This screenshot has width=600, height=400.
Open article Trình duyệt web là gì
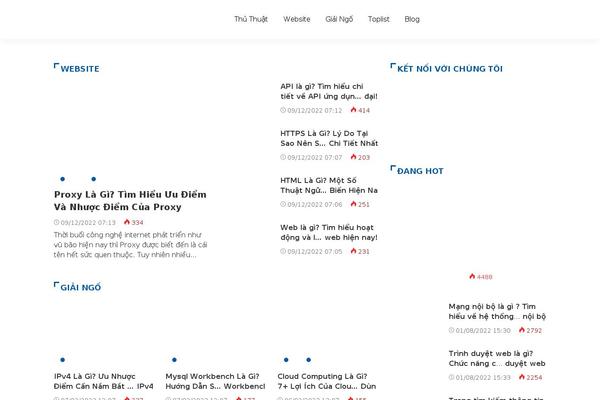[x=497, y=358]
